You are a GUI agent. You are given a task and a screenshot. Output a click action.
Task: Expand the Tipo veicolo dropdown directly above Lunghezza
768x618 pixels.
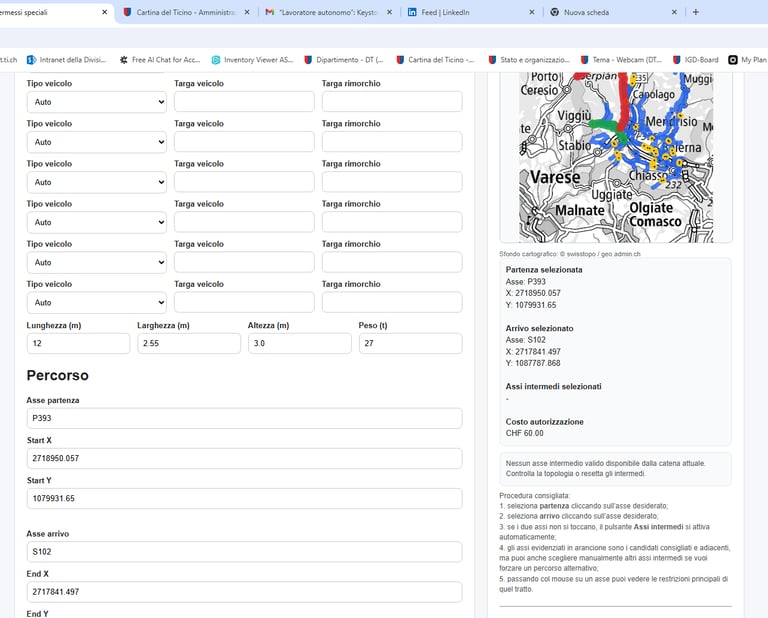pyautogui.click(x=96, y=303)
